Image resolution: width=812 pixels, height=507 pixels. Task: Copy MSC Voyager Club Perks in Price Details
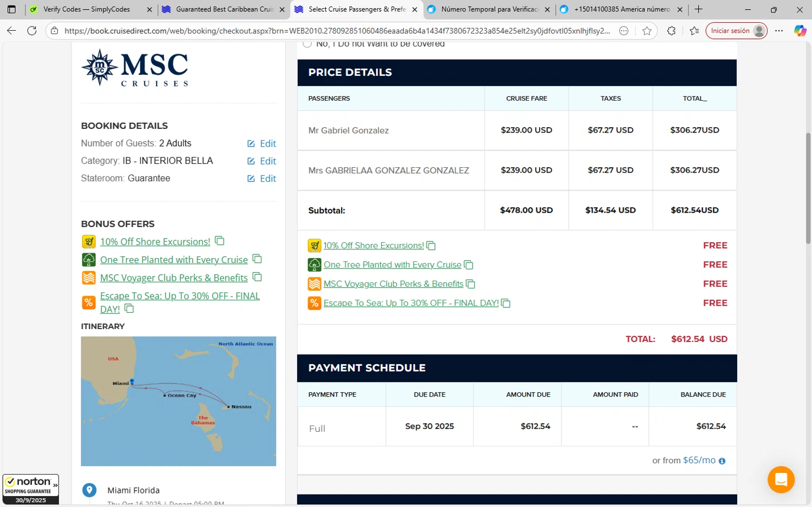click(x=471, y=284)
